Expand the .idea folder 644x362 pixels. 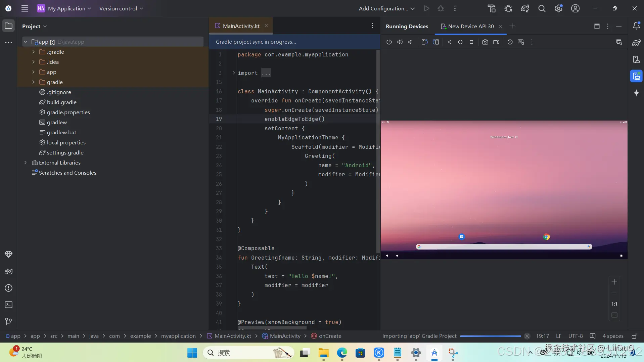34,62
